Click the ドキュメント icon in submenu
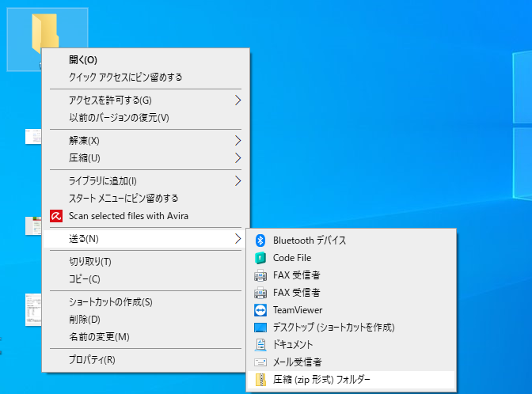The width and height of the screenshot is (532, 394). [260, 345]
